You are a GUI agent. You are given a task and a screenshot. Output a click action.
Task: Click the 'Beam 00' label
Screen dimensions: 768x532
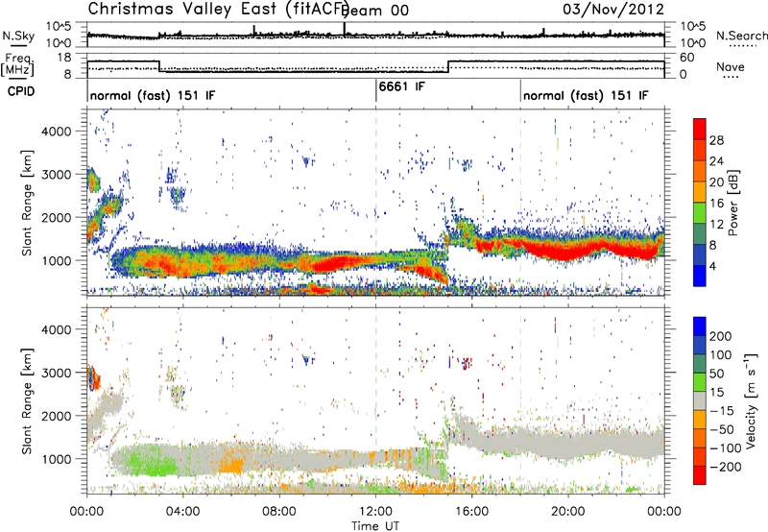[x=374, y=11]
